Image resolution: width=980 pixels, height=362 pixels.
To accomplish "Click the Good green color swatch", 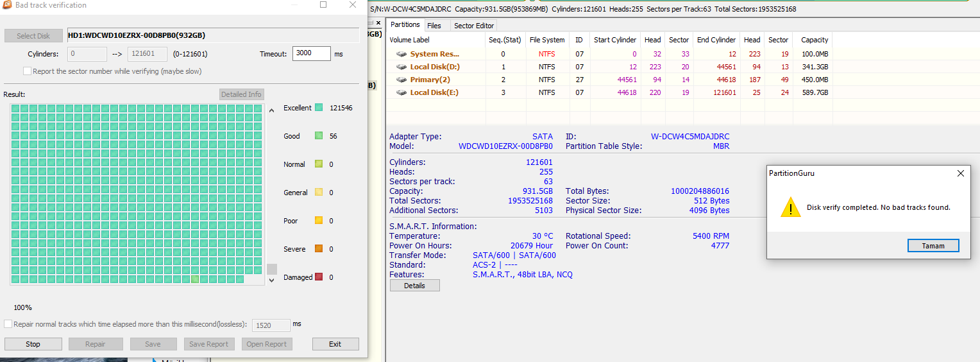I will click(319, 136).
